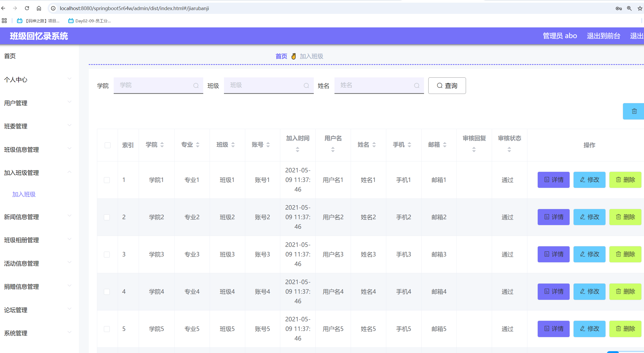This screenshot has width=644, height=353.
Task: Expand the 论坛管理 sidebar menu
Action: [x=39, y=310]
